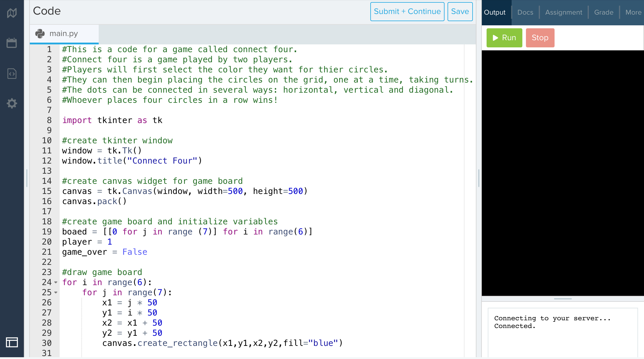Select the code file icon in the sidebar
Screen dimensions: 644x359
click(12, 73)
